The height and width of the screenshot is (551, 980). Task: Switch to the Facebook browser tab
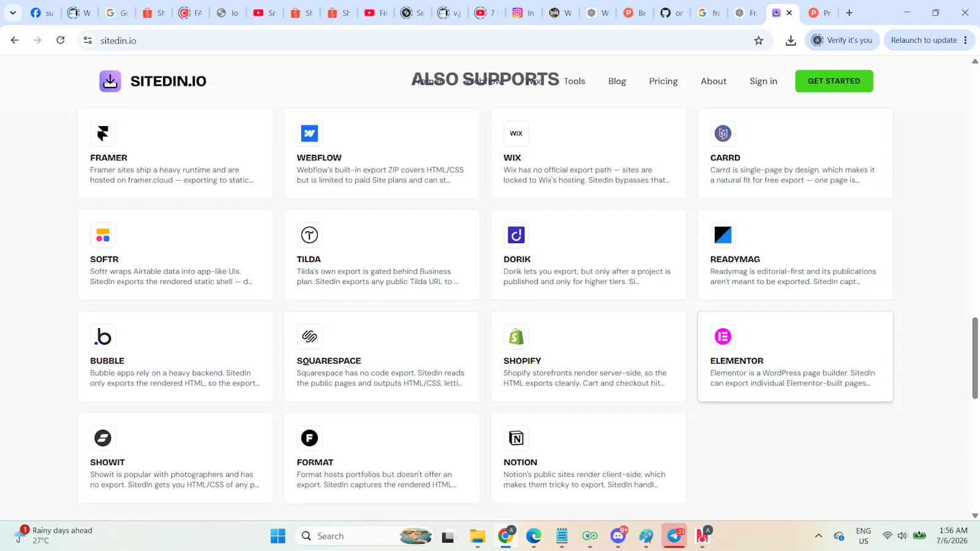[x=43, y=13]
